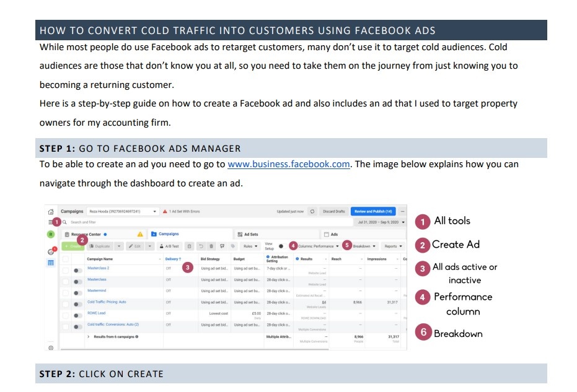Image resolution: width=577 pixels, height=392 pixels.
Task: Click the home icon in Ads Manager
Action: tap(51, 212)
